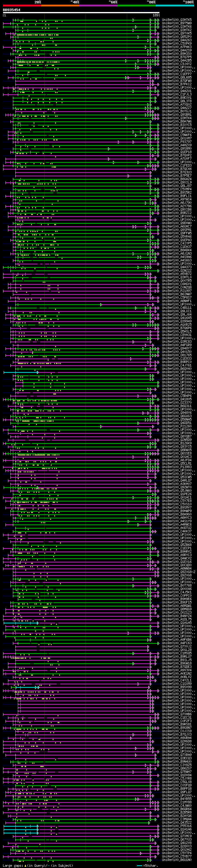
Task: Select label UniRef100_A7UVF7
Action: (177, 159)
